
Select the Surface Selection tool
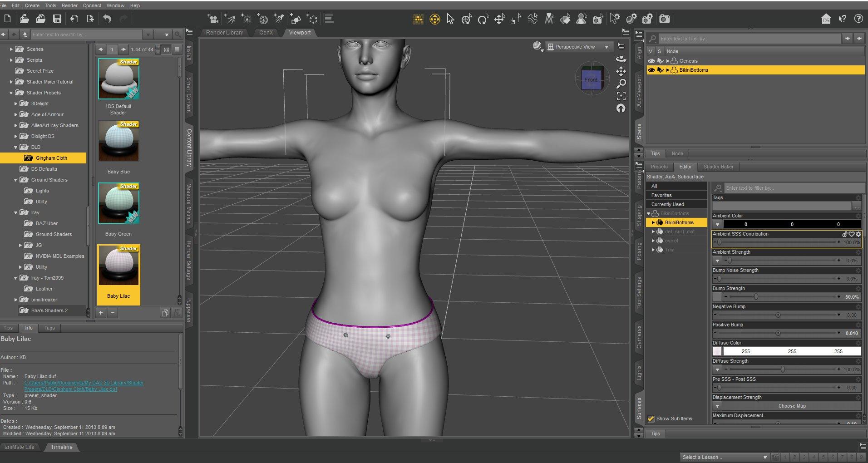[565, 19]
